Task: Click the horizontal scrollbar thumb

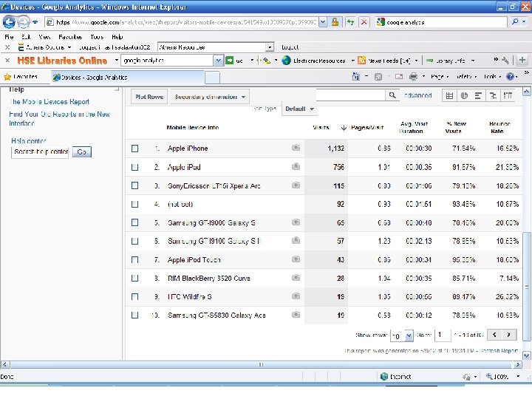Action: click(x=261, y=365)
